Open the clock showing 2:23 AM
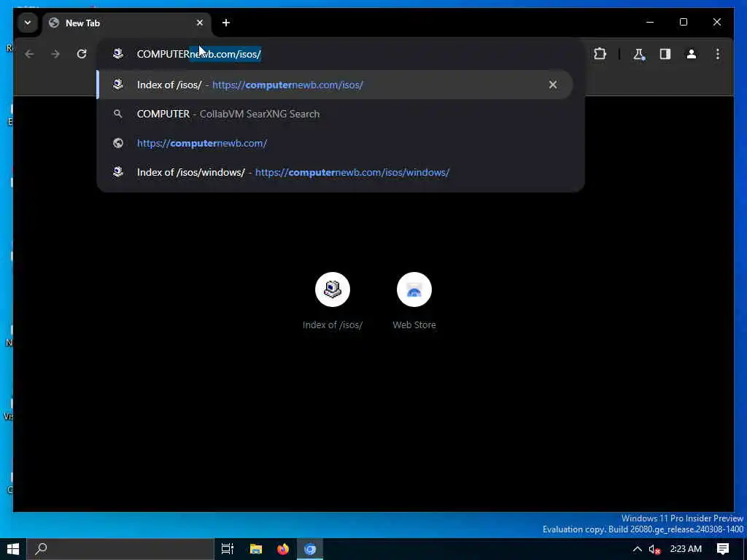The width and height of the screenshot is (747, 560). click(686, 549)
